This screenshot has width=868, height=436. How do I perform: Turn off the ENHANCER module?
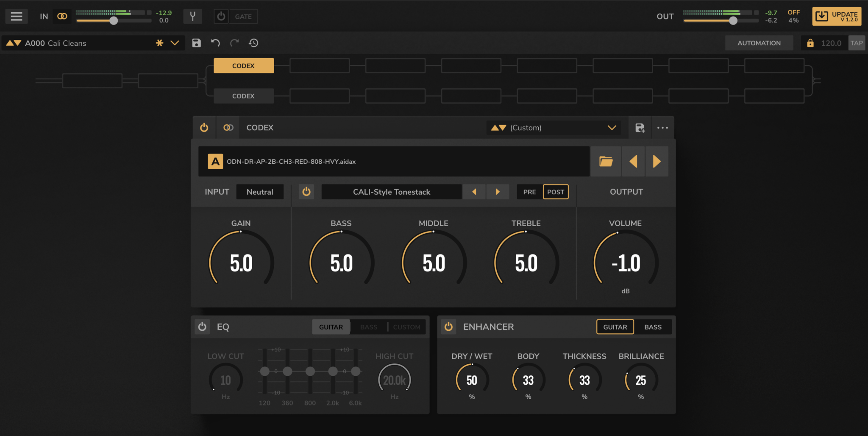pyautogui.click(x=448, y=327)
